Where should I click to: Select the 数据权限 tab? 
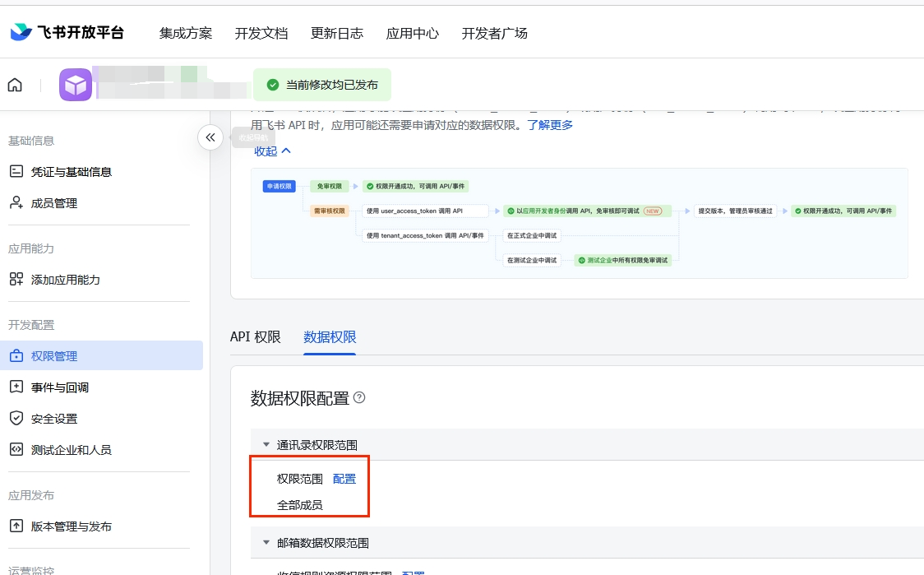[x=330, y=337]
